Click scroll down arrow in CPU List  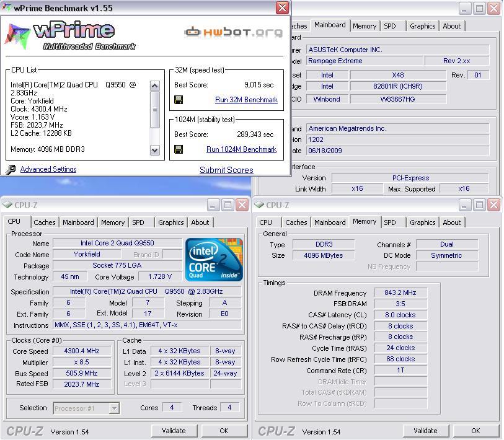(x=154, y=150)
